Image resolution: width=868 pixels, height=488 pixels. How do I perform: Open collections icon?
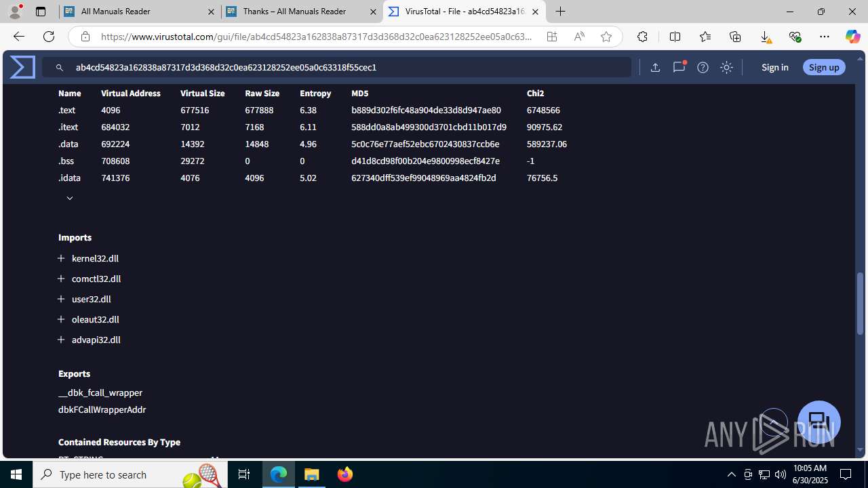point(735,37)
